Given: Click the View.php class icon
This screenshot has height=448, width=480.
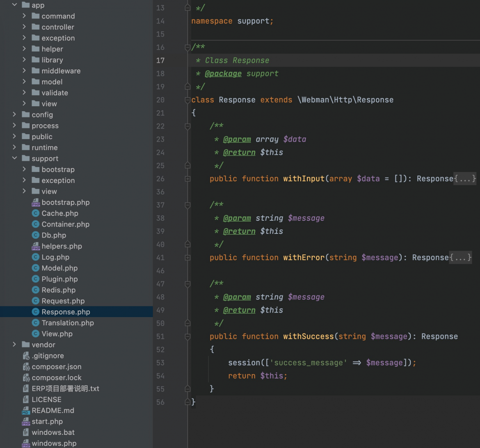Looking at the screenshot, I should click(x=36, y=334).
